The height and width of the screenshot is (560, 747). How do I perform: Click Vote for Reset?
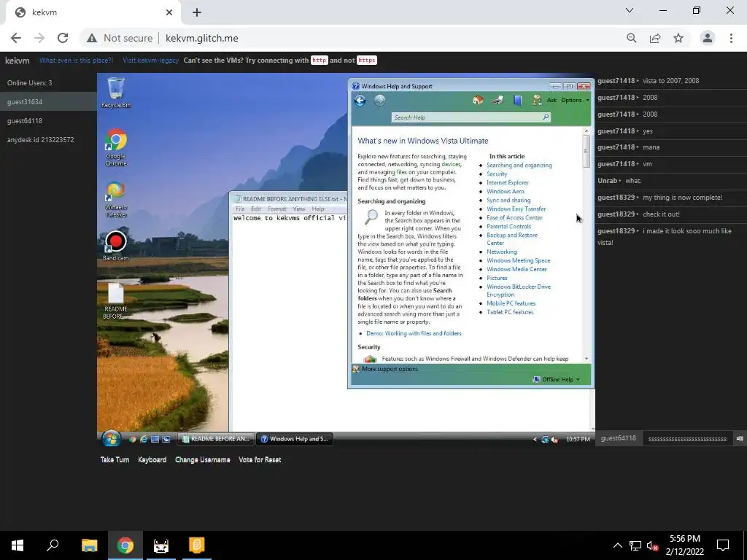[260, 459]
